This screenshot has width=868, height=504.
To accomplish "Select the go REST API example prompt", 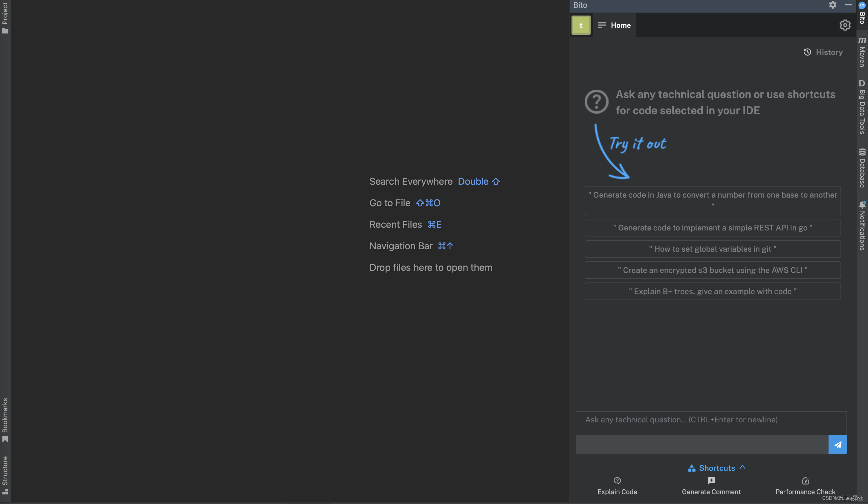I will coord(713,227).
